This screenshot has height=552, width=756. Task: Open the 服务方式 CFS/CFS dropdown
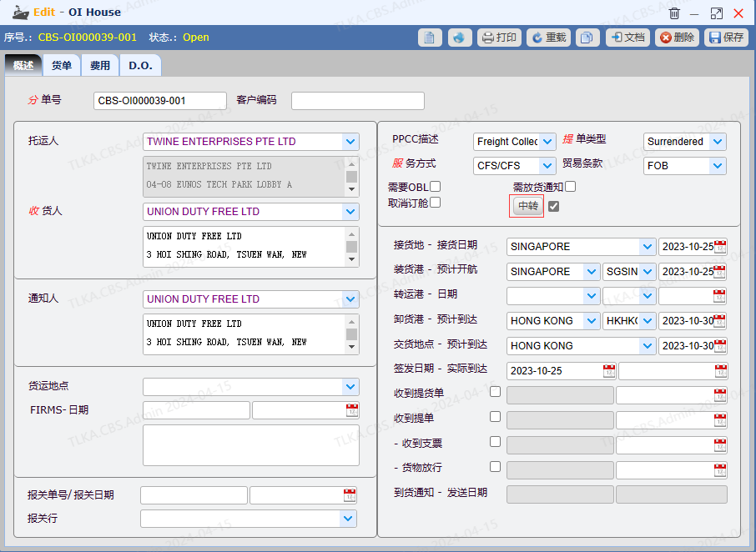tap(547, 166)
